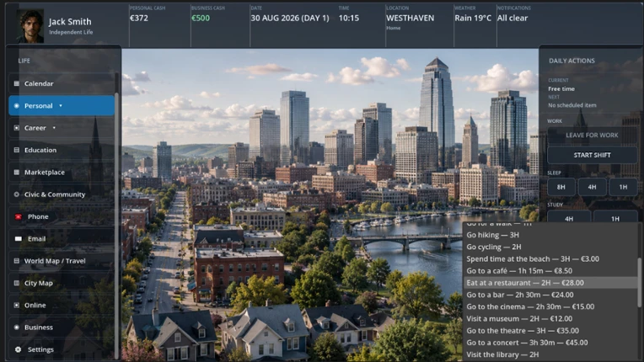Viewport: 644px width, 362px height.
Task: Open the Settings menu item
Action: [62, 349]
